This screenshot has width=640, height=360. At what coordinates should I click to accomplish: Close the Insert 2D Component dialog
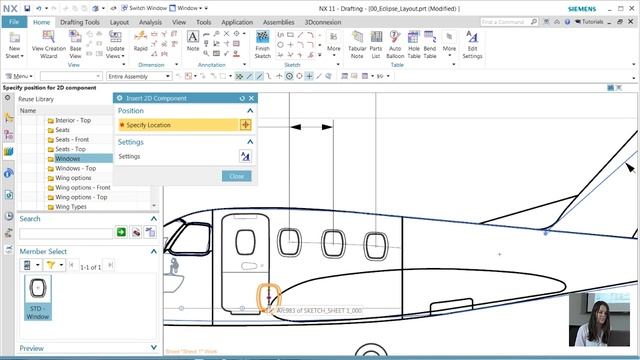pyautogui.click(x=251, y=98)
